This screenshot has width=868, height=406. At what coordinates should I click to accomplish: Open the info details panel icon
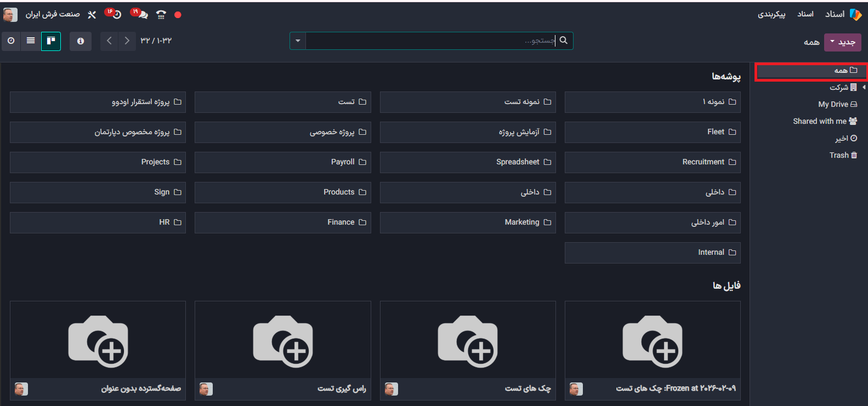[x=81, y=41]
